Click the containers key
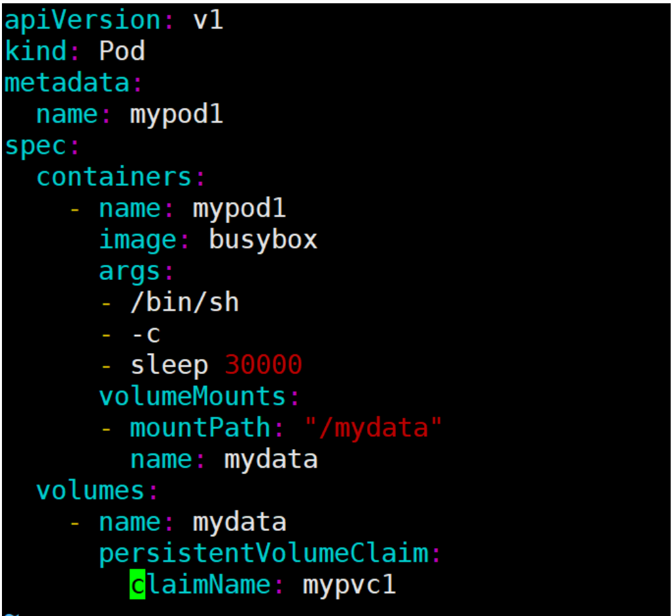Image resolution: width=672 pixels, height=616 pixels. click(114, 177)
